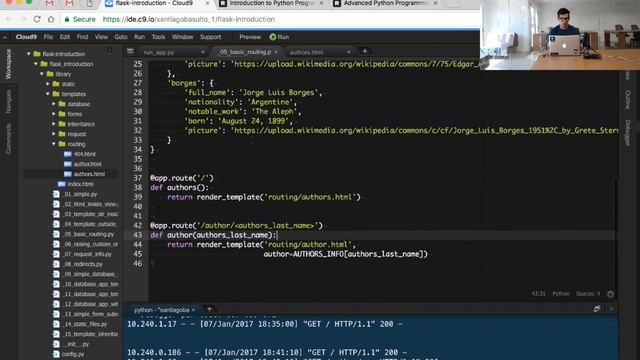Toggle the Debugger side panel

pyautogui.click(x=628, y=132)
